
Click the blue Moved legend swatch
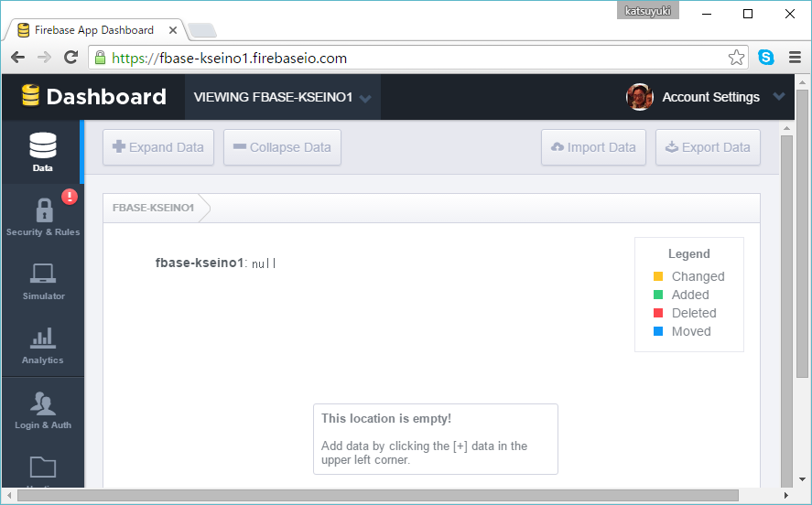[658, 331]
